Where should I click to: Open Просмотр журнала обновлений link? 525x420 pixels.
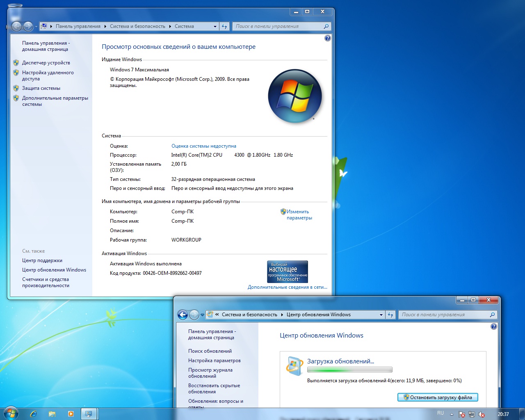click(210, 373)
